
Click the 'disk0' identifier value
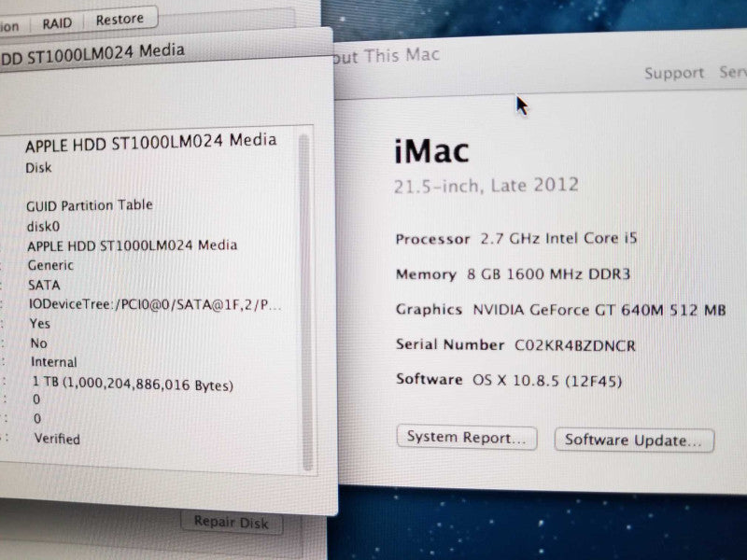point(43,226)
